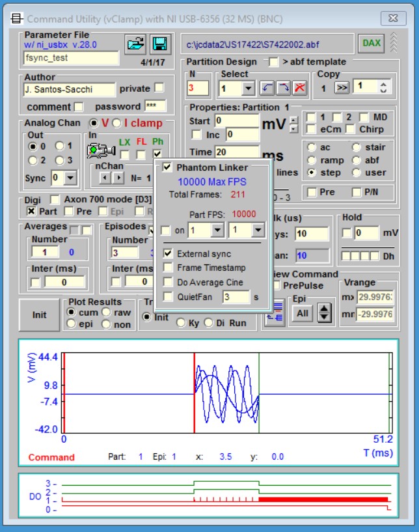Uncheck External sync option
This screenshot has width=419, height=532.
coord(167,253)
